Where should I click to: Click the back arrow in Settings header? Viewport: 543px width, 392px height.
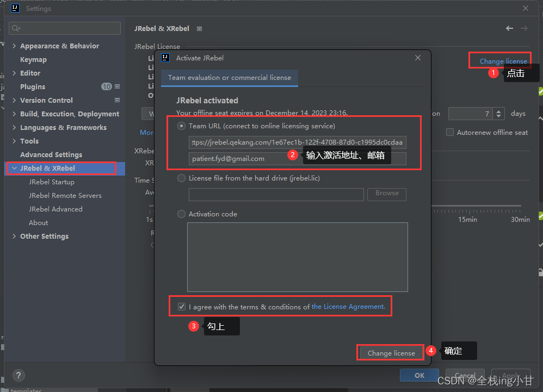click(x=509, y=28)
